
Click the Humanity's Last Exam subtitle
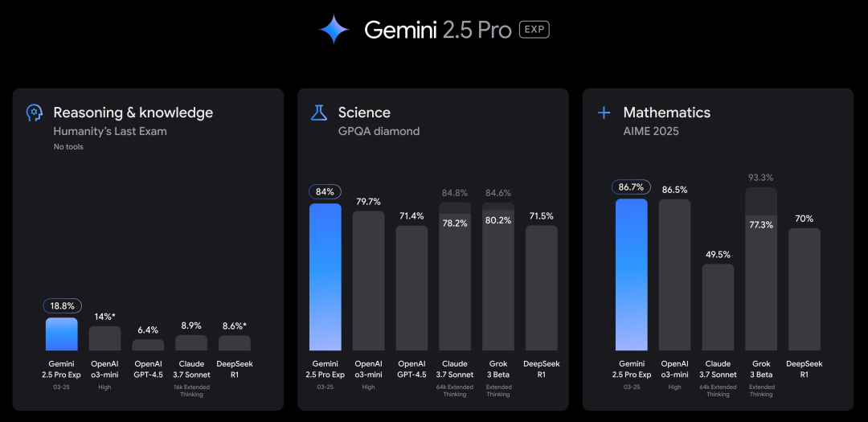[x=110, y=131]
